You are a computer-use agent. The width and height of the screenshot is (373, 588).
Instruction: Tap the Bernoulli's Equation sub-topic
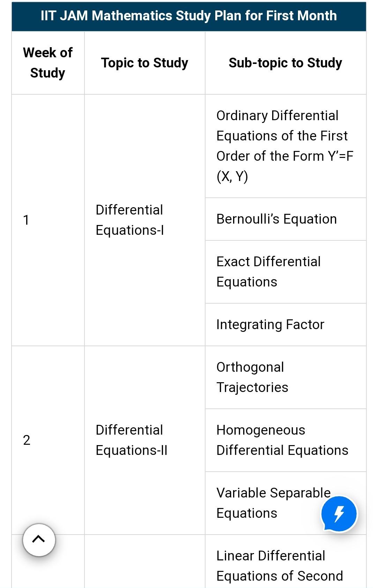coord(276,219)
